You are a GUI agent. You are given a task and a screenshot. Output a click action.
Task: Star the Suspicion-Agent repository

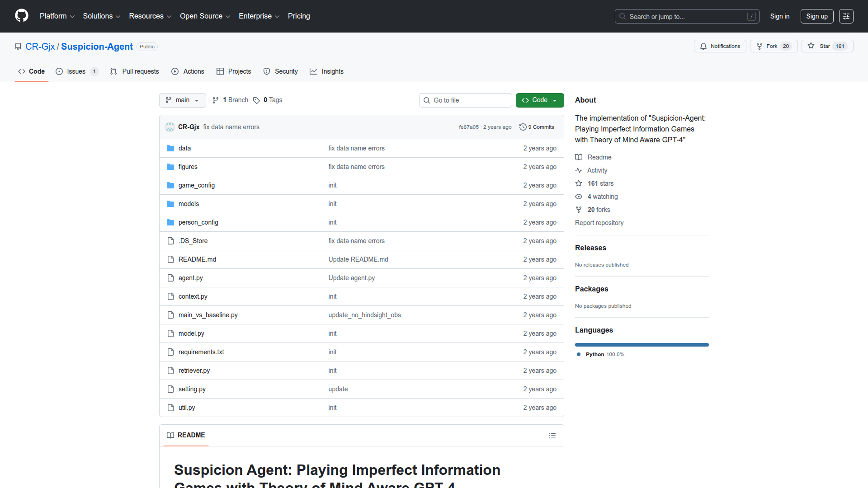(x=826, y=46)
